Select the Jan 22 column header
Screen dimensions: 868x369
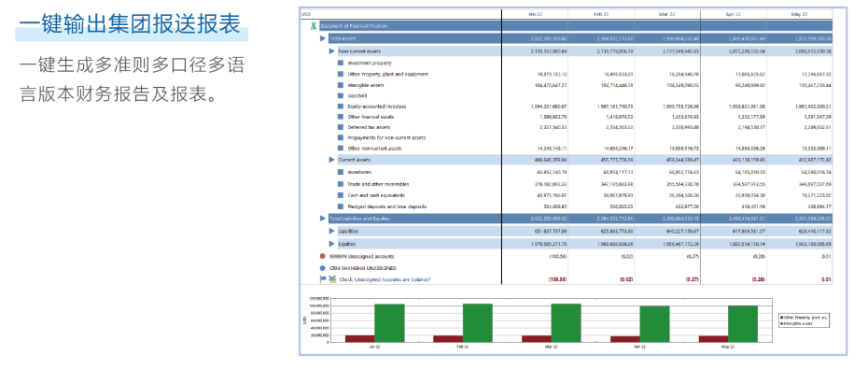535,14
